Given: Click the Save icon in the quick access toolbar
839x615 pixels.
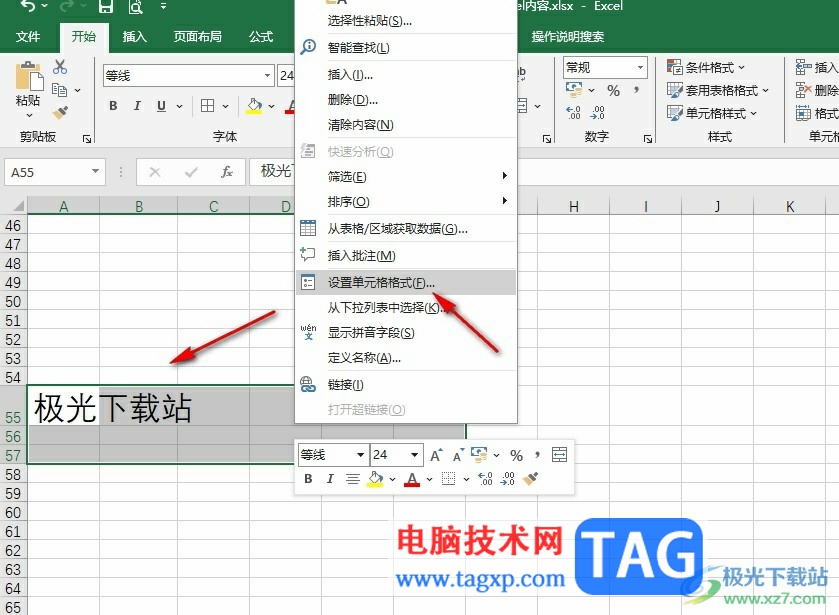Looking at the screenshot, I should (106, 6).
